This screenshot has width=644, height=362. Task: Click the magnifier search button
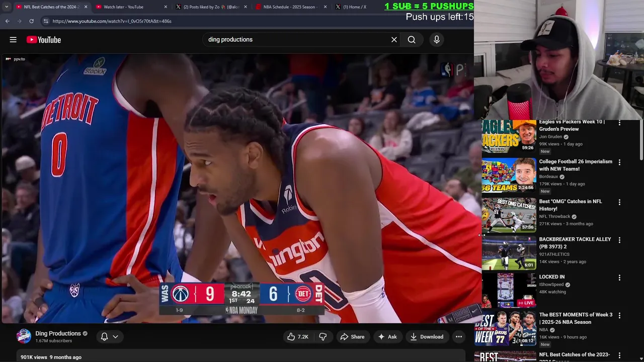click(x=412, y=40)
